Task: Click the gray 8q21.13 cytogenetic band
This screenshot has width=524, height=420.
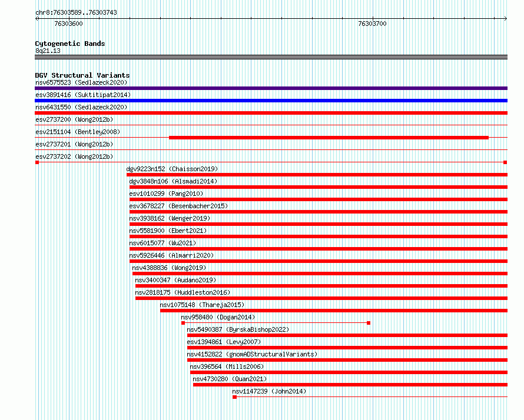Action: click(271, 57)
